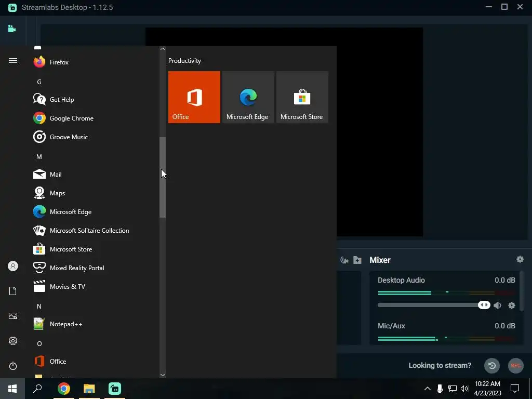Jump to letter M section header
The width and height of the screenshot is (532, 399).
(39, 156)
